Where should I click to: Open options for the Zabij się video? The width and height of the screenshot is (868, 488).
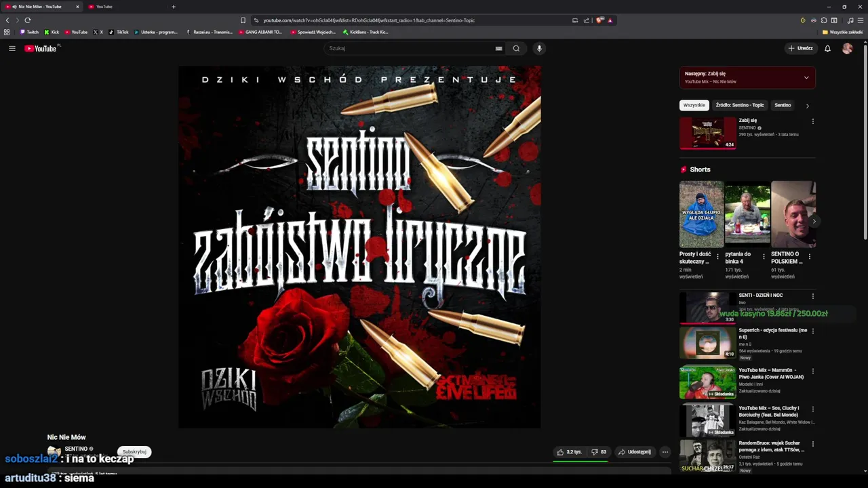[812, 121]
